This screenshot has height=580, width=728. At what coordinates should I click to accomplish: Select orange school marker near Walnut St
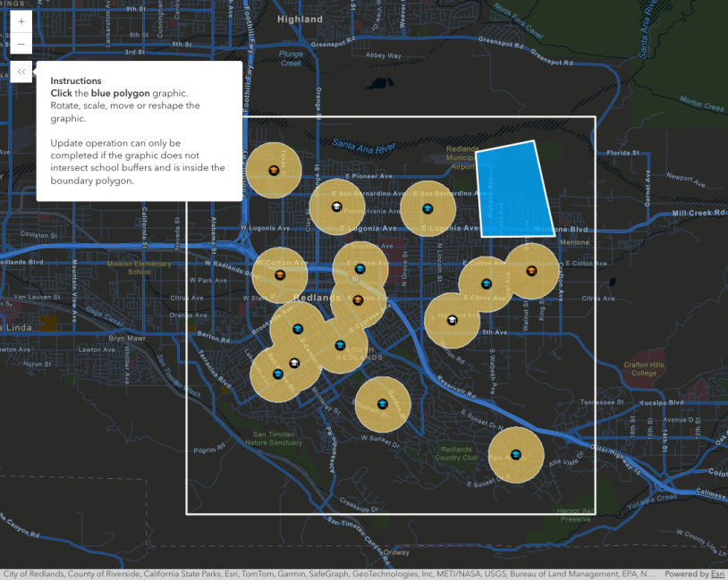[x=531, y=270]
